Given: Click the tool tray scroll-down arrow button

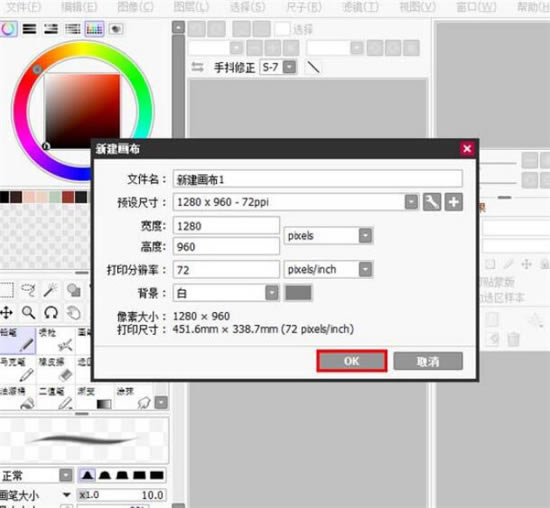Looking at the screenshot, I should (x=161, y=402).
